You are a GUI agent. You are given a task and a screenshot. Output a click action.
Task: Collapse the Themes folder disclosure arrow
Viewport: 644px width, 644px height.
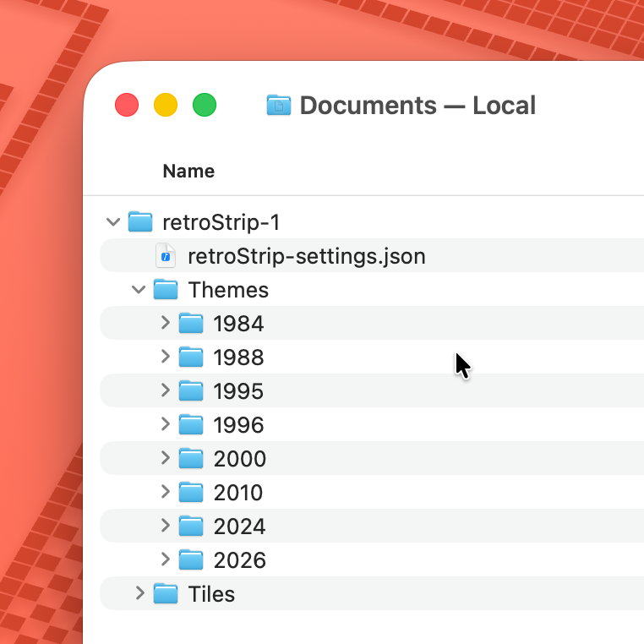pyautogui.click(x=139, y=290)
